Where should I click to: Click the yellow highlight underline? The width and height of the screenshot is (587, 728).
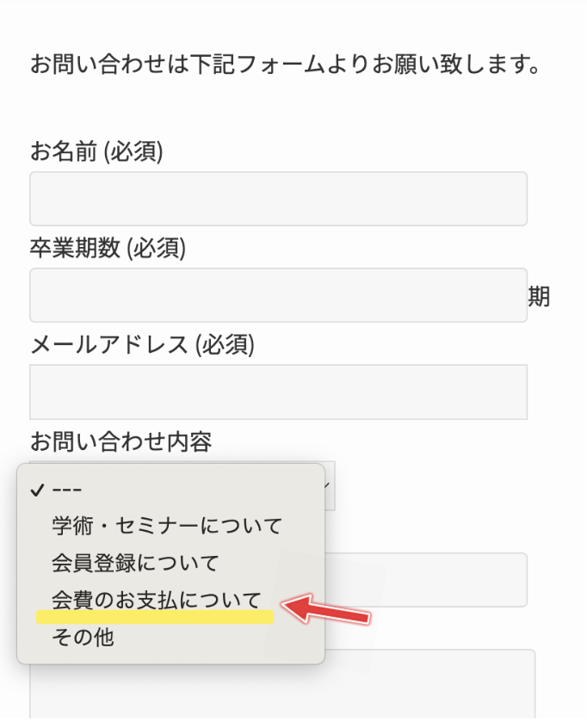[x=155, y=617]
